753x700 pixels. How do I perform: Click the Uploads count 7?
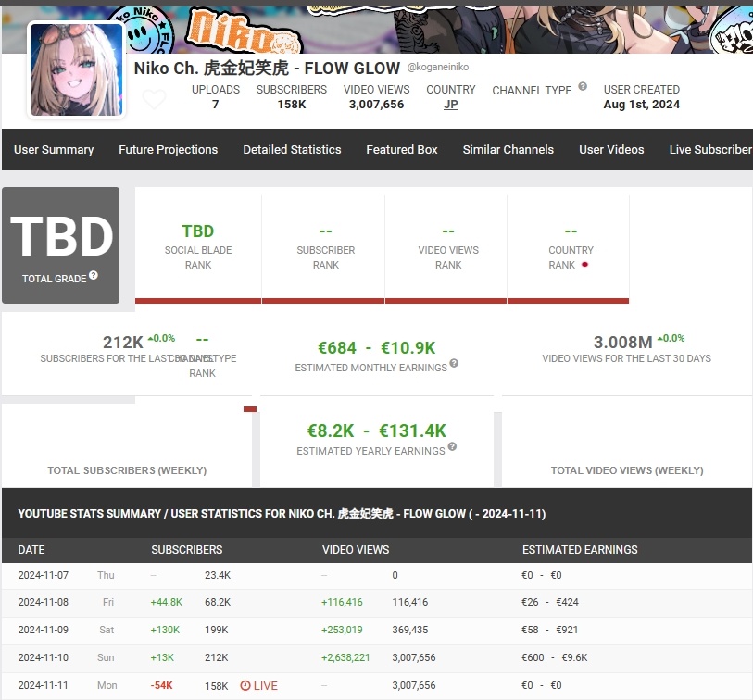[216, 105]
